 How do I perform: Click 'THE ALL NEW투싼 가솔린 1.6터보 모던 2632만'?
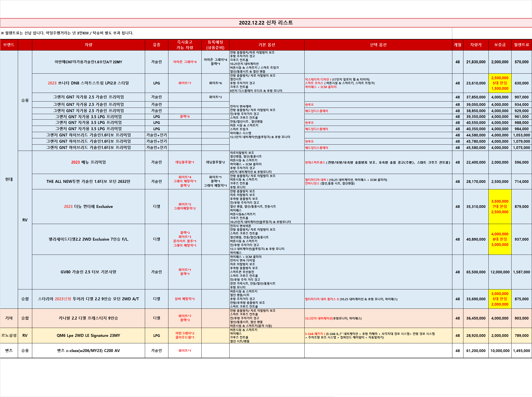88,181
